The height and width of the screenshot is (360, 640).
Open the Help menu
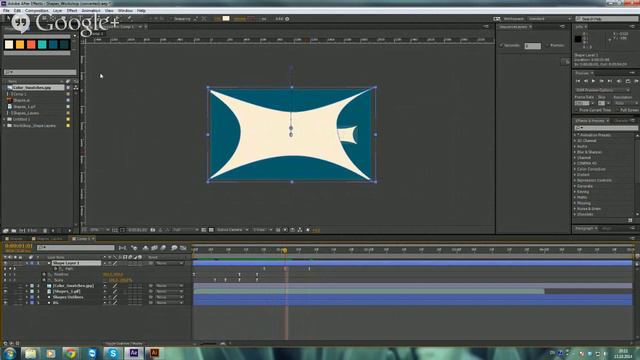click(141, 11)
